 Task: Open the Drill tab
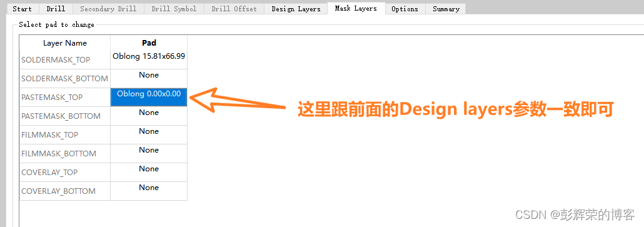[56, 9]
